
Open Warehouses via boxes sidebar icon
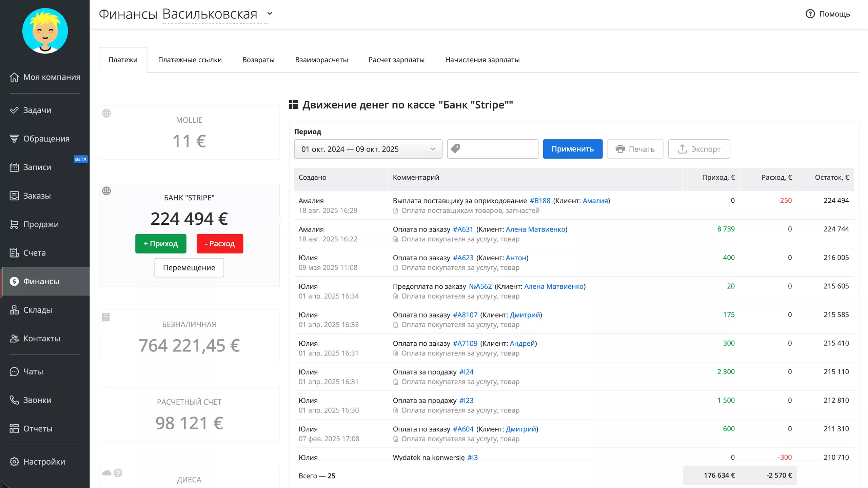pyautogui.click(x=14, y=310)
